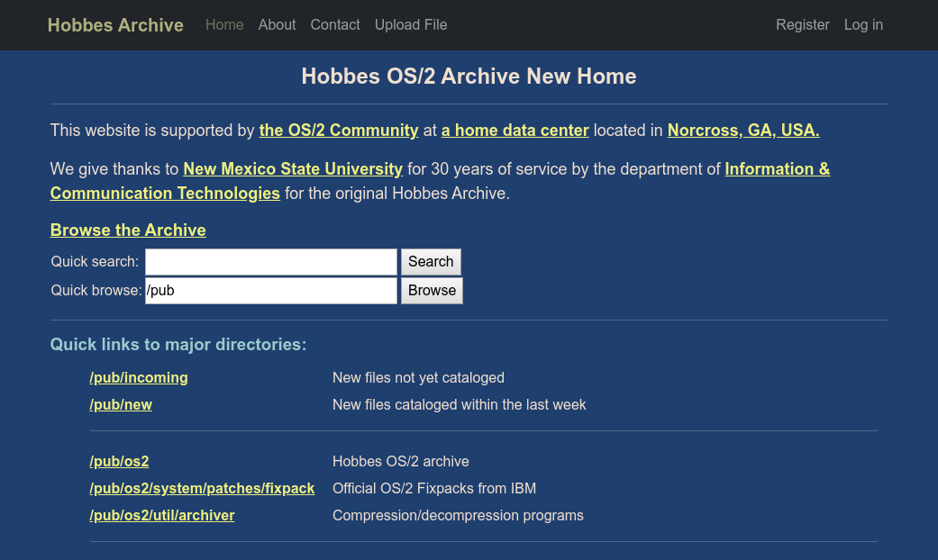Follow the OS/2 Community link
The width and height of the screenshot is (938, 560).
coord(339,131)
